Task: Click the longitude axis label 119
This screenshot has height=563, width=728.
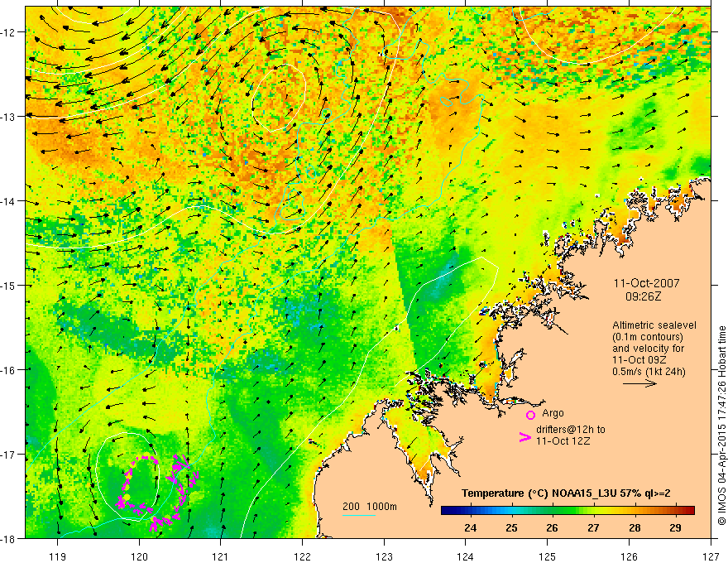Action: 58,556
